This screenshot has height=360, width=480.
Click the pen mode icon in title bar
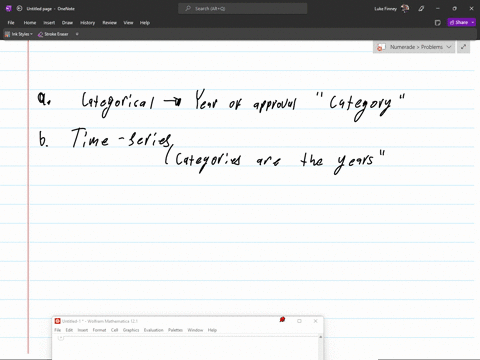click(421, 8)
